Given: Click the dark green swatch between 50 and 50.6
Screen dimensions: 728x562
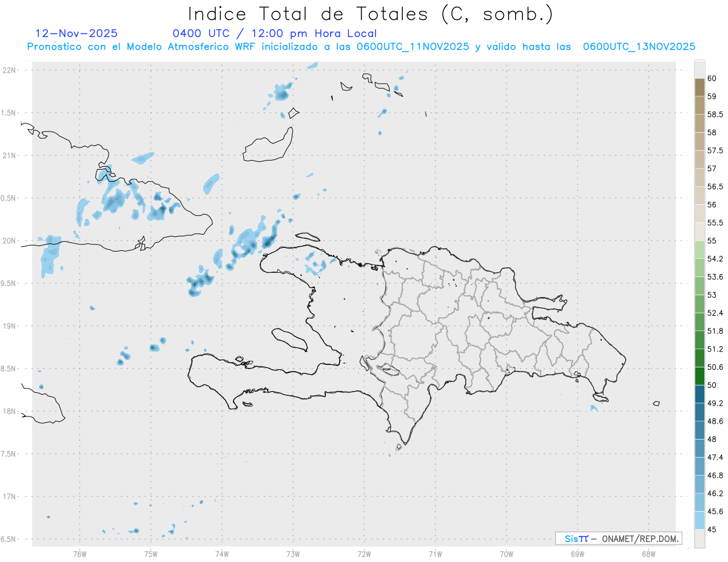Looking at the screenshot, I should tap(699, 376).
